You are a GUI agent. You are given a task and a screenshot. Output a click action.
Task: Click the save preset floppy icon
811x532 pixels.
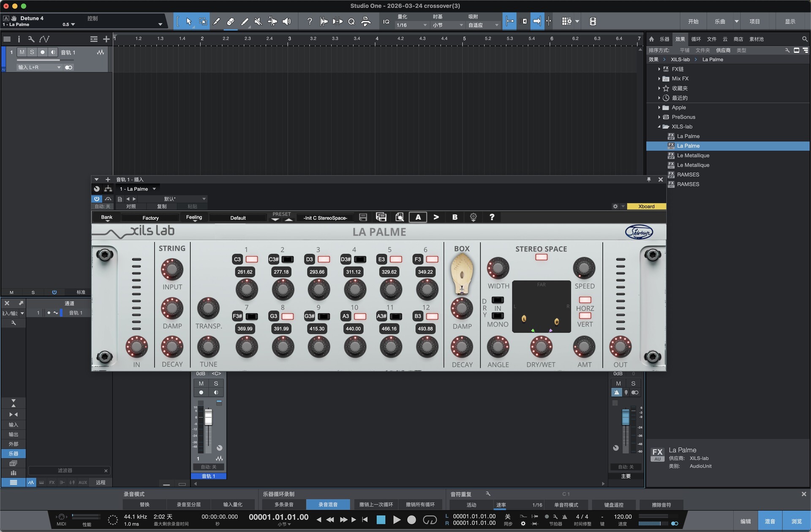point(363,217)
